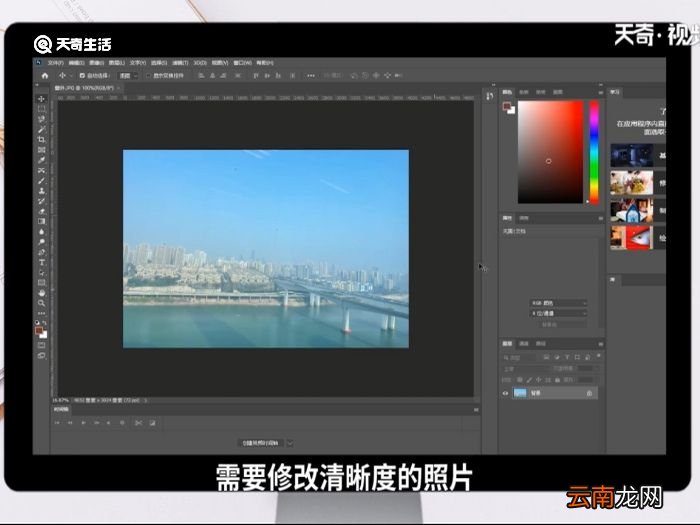Toggle the Auto-Select checkbox
Image resolution: width=700 pixels, height=525 pixels.
82,76
